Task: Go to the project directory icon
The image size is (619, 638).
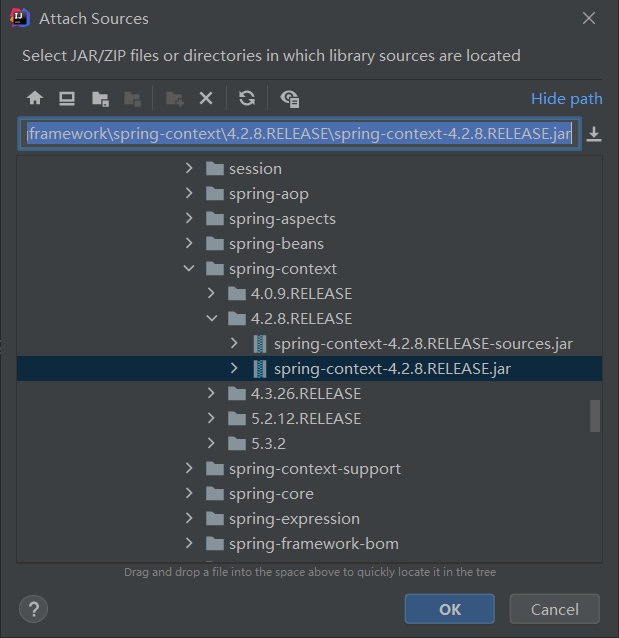Action: tap(100, 99)
